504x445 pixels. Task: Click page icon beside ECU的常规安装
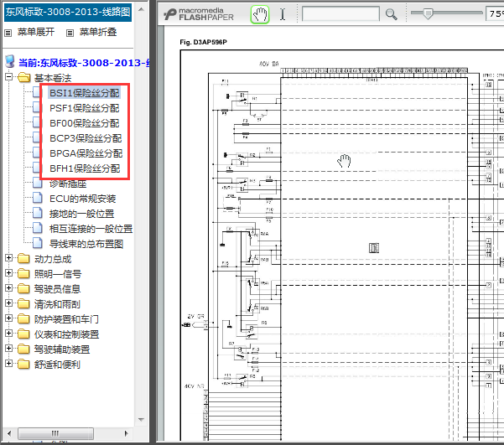(x=38, y=198)
